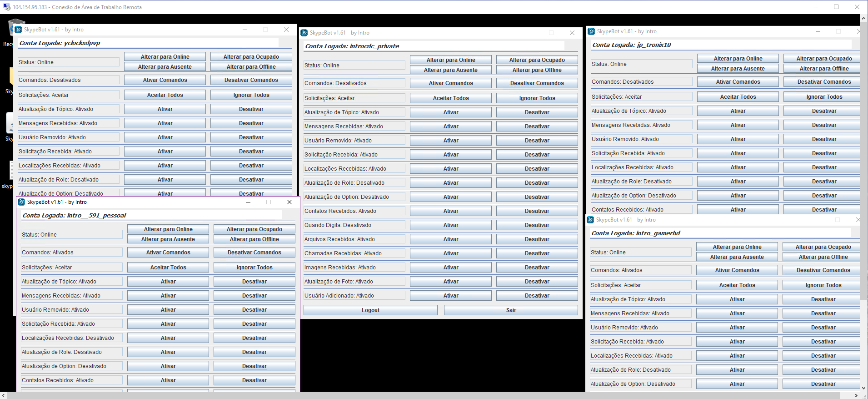This screenshot has height=399, width=868.
Task: Click Skype icon in intro__591_pessoal window title bar
Action: [x=21, y=202]
